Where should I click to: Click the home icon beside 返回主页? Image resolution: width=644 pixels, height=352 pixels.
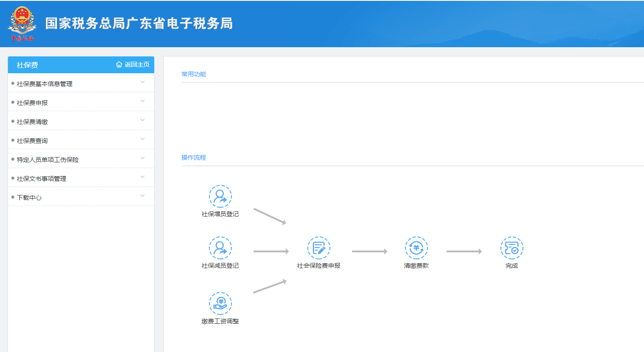coord(119,65)
